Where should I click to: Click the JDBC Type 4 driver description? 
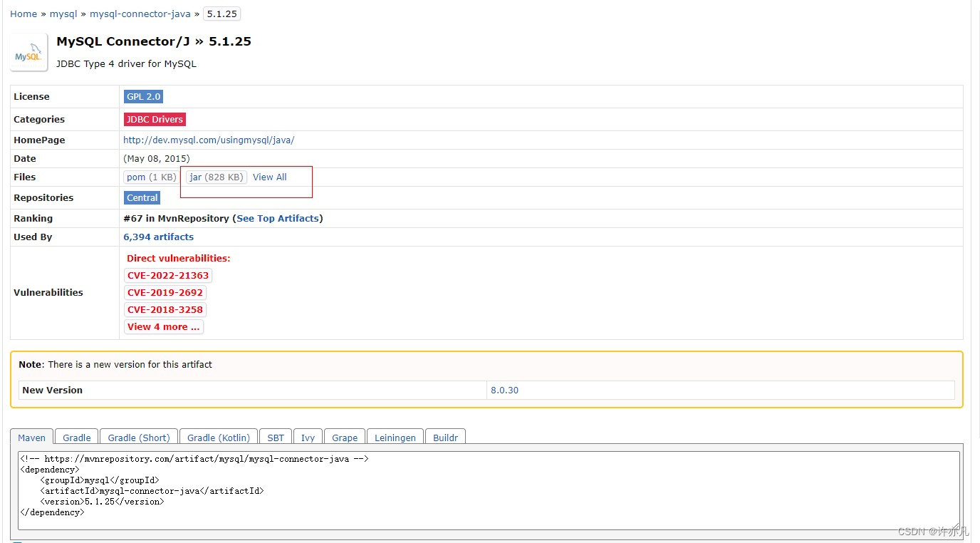point(126,63)
